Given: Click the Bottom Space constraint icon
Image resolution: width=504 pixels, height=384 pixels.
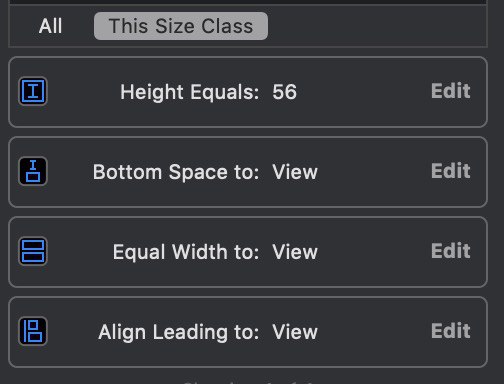Looking at the screenshot, I should click(x=33, y=171).
